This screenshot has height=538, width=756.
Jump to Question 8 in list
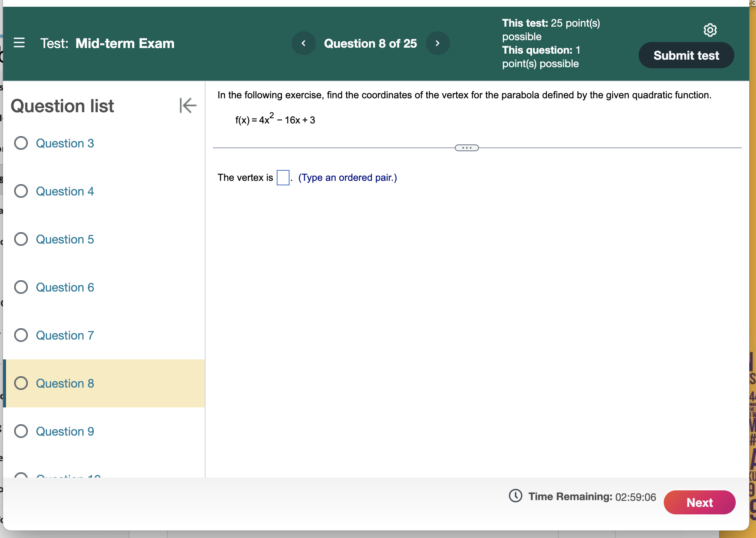click(x=65, y=383)
